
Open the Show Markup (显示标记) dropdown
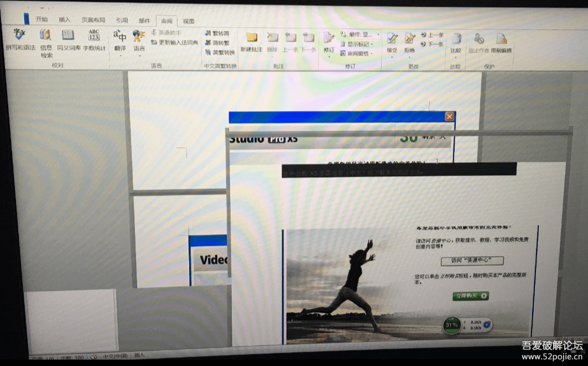click(x=357, y=44)
